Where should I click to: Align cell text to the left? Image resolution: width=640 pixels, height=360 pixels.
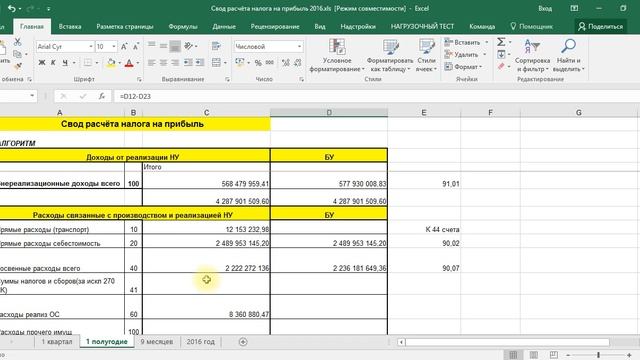151,63
